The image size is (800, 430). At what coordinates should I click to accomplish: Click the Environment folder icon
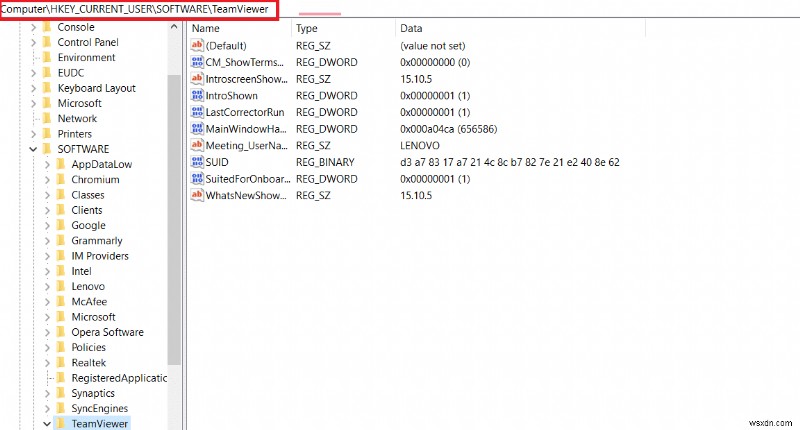[47, 58]
